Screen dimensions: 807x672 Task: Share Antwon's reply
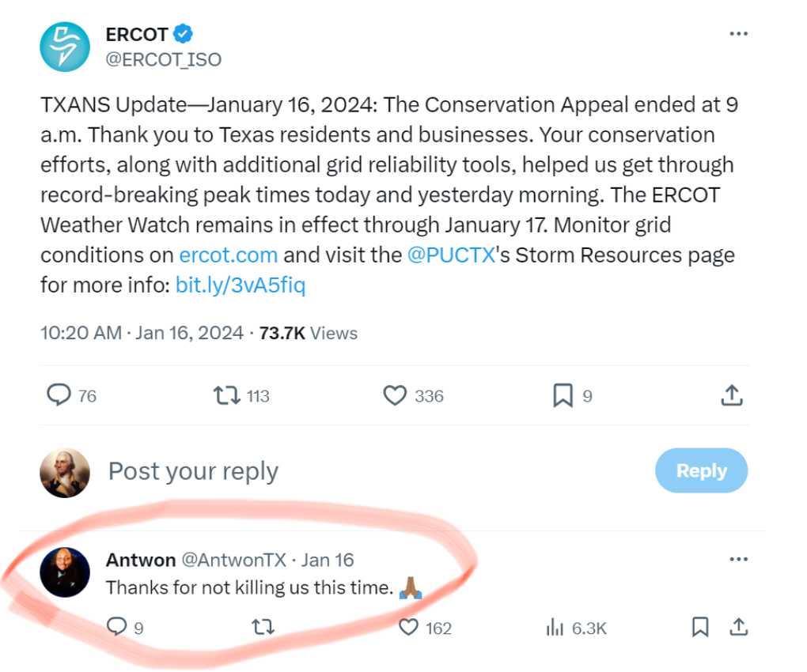coord(739,627)
